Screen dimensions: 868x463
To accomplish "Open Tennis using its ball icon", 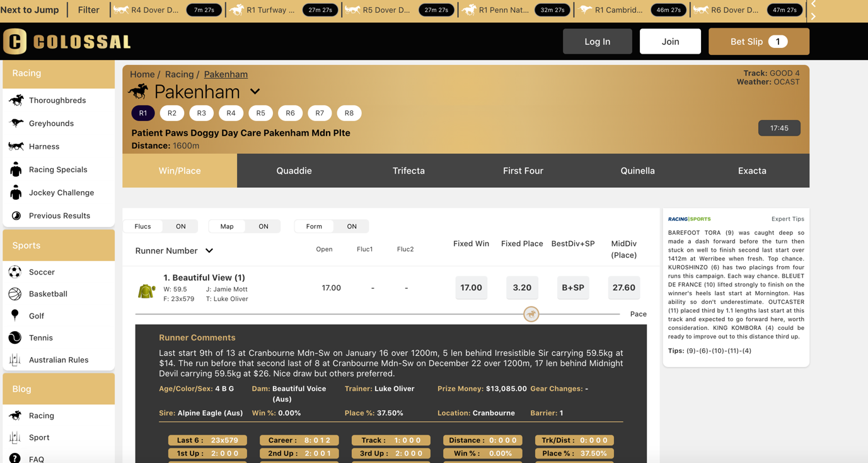I will [x=15, y=337].
